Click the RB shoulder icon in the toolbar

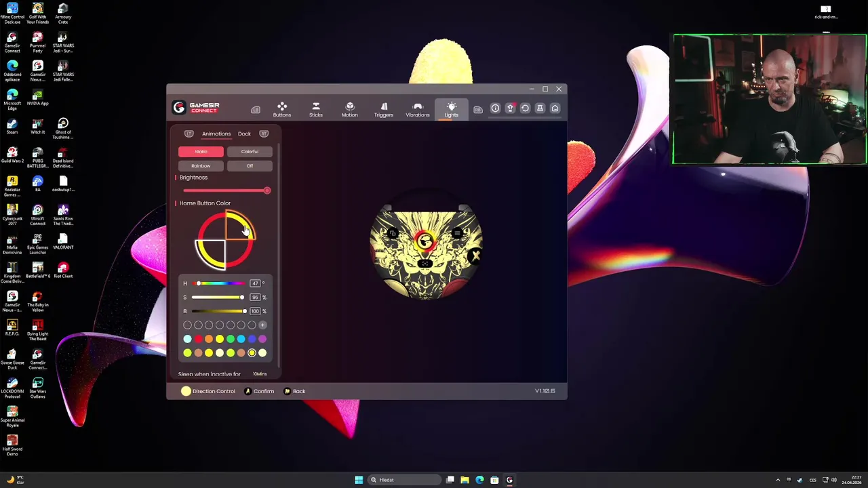tap(478, 109)
